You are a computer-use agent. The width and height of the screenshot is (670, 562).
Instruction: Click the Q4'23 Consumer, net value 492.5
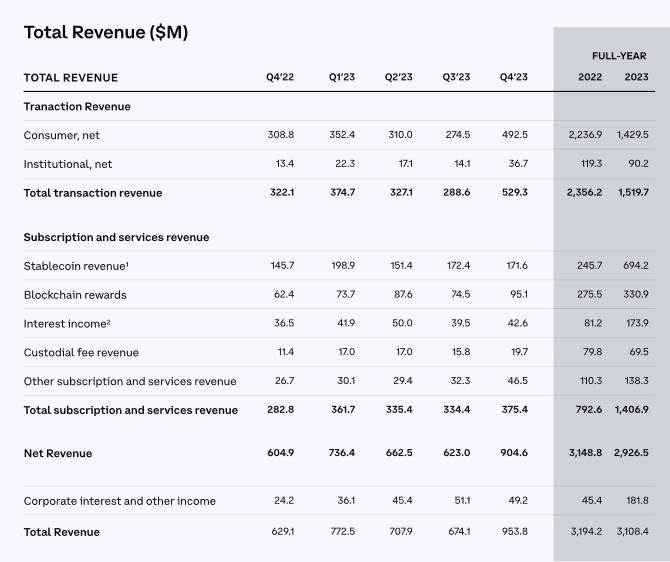tap(513, 135)
